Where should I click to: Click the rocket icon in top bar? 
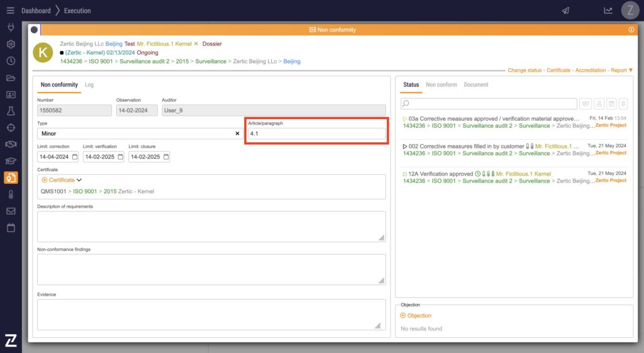565,11
